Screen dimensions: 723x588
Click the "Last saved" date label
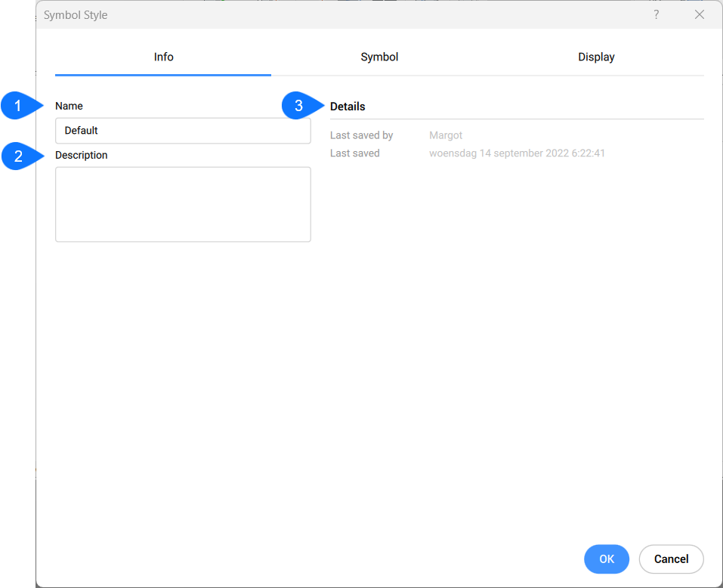pyautogui.click(x=355, y=153)
